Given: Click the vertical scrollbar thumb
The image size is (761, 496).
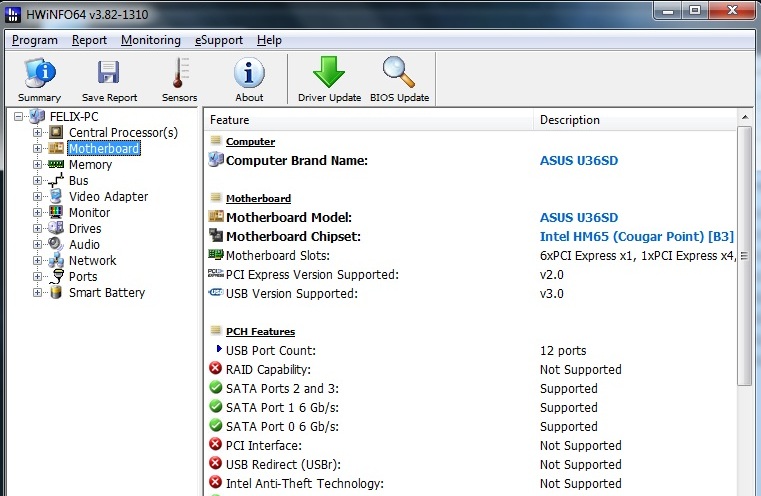Looking at the screenshot, I should click(744, 256).
